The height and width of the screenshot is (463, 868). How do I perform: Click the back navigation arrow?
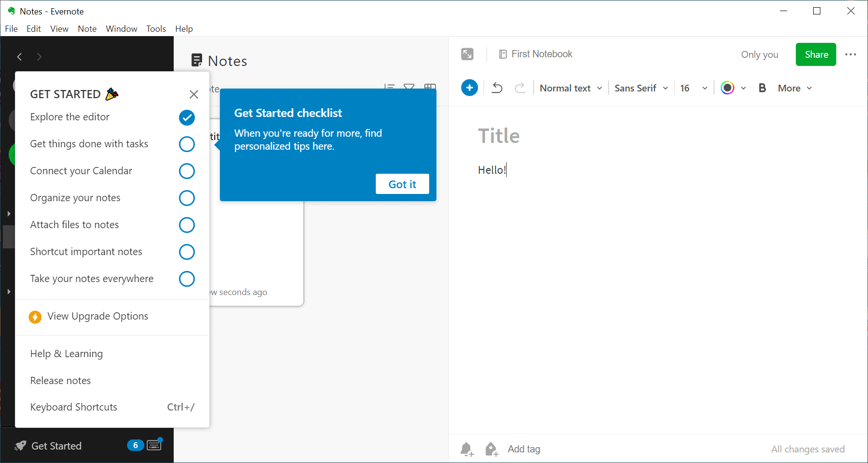(20, 57)
